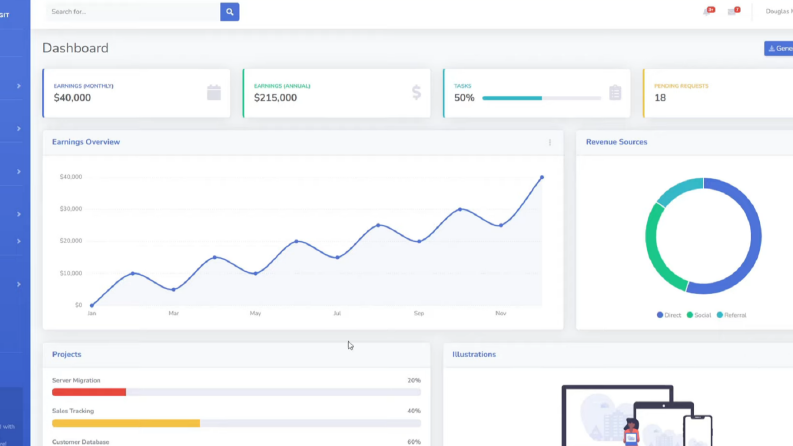Click the $30,000 y-axis label

click(71, 209)
